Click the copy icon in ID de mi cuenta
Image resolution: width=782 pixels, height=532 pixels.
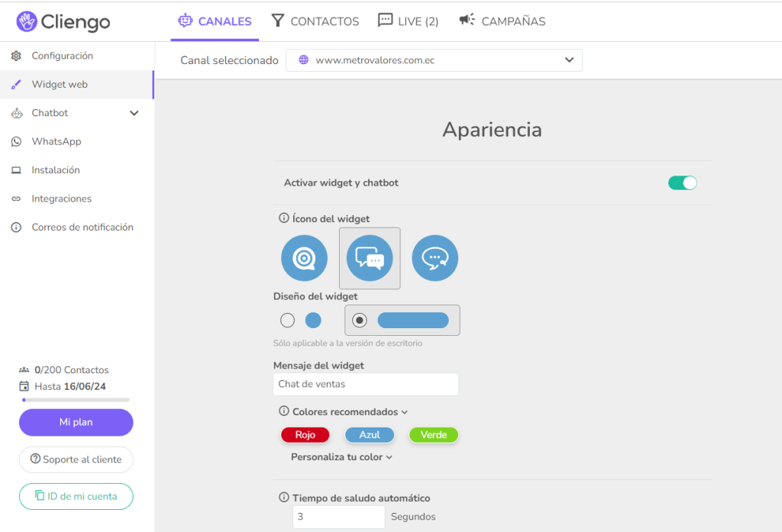[x=40, y=495]
